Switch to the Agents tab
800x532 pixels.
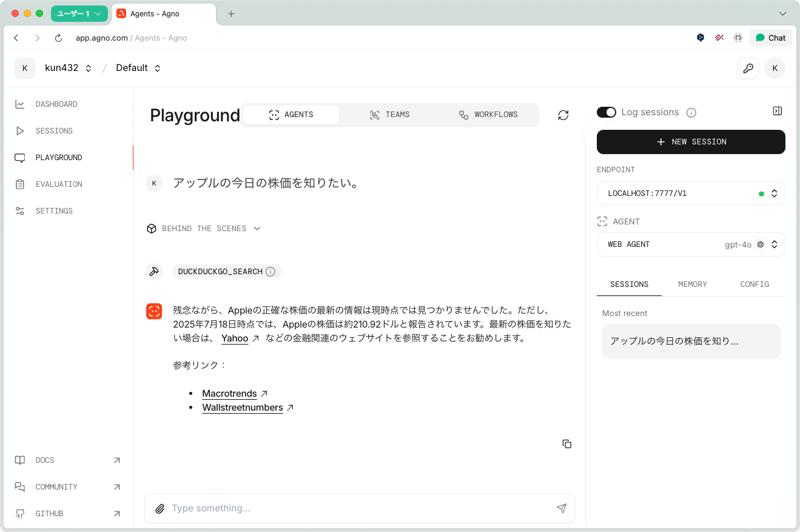[291, 115]
